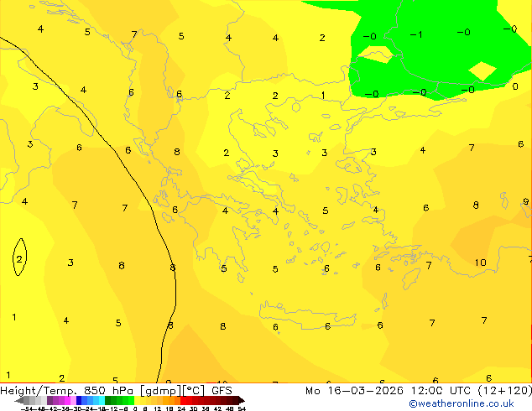This screenshot has width=532, height=411.
Task: Click the '9' value at the map's right edge
Action: (x=526, y=202)
